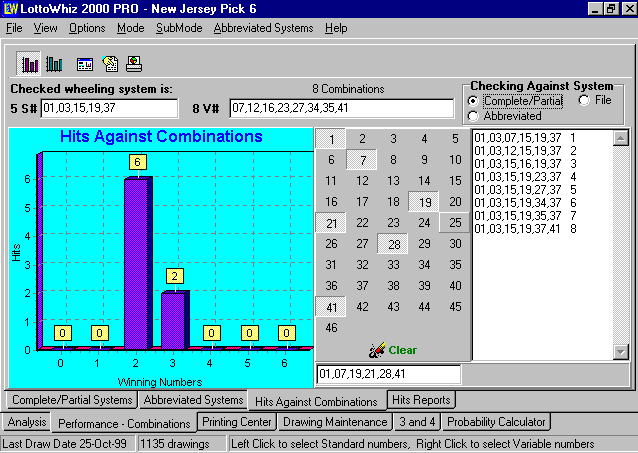Open the Help menu
Image resolution: width=638 pixels, height=453 pixels.
coord(336,28)
